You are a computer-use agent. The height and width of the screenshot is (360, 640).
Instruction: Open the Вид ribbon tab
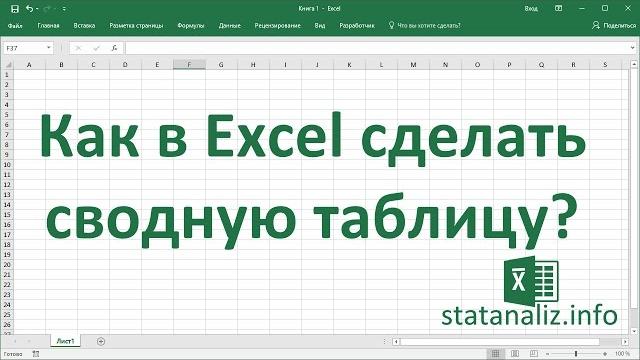320,26
